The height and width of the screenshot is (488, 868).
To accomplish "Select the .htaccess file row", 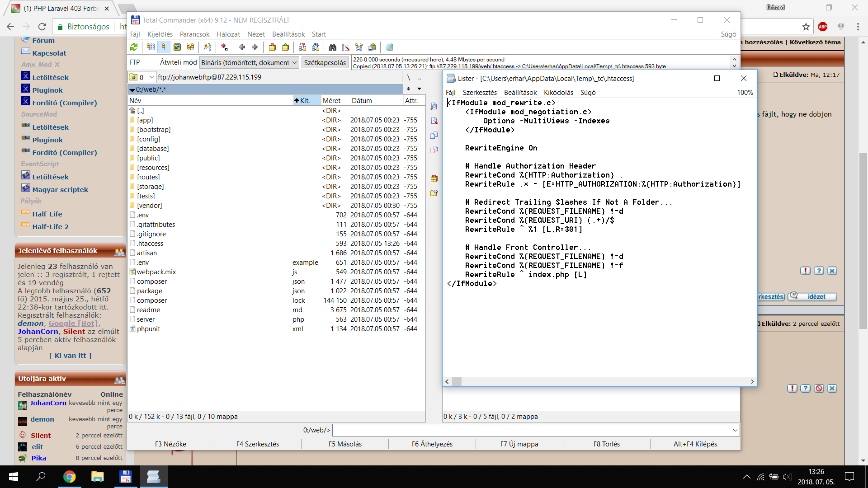I will [276, 244].
